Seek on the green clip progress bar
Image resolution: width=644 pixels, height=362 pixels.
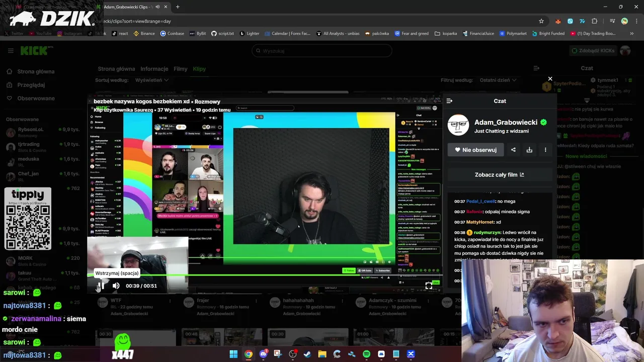coord(265,275)
